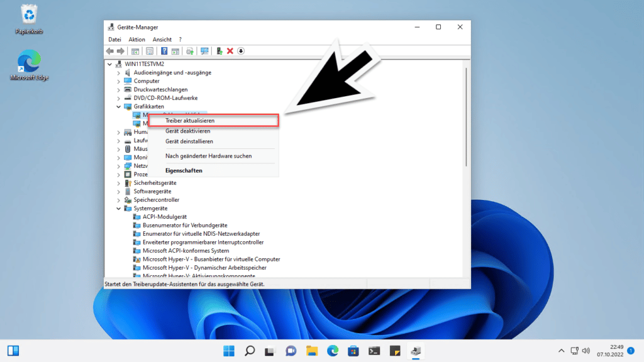The width and height of the screenshot is (644, 362).
Task: Open the Datei menu
Action: tap(114, 40)
